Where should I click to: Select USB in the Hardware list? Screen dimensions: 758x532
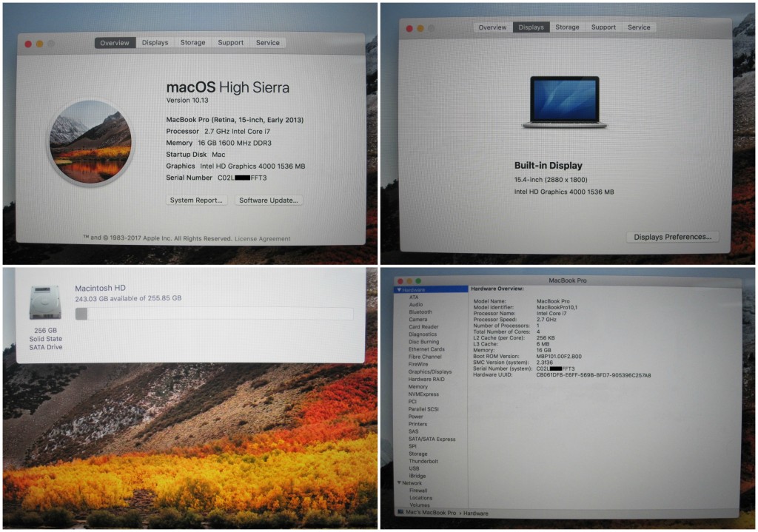click(415, 468)
